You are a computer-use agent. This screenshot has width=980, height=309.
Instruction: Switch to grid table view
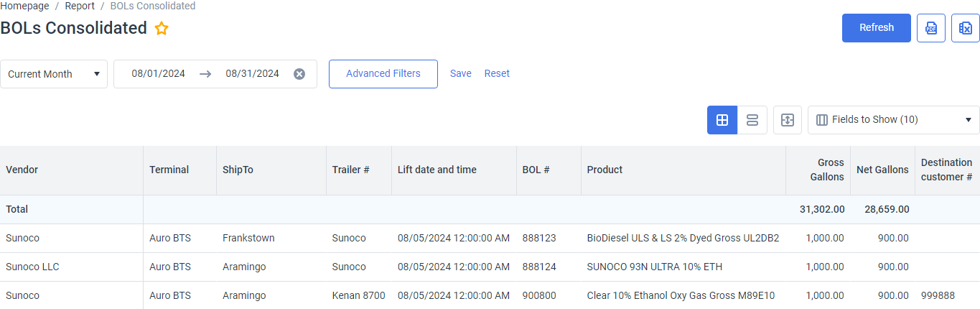coord(722,120)
